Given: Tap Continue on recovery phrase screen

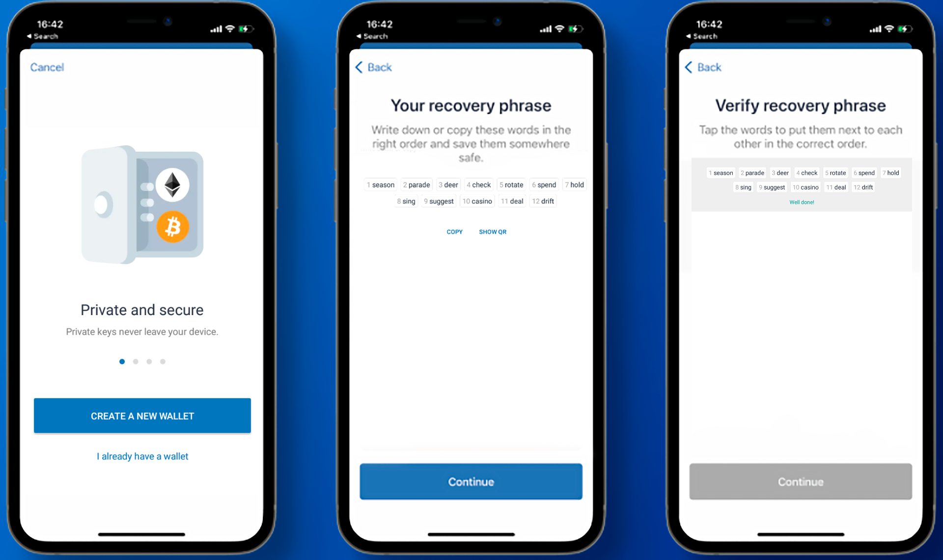Looking at the screenshot, I should click(x=471, y=481).
